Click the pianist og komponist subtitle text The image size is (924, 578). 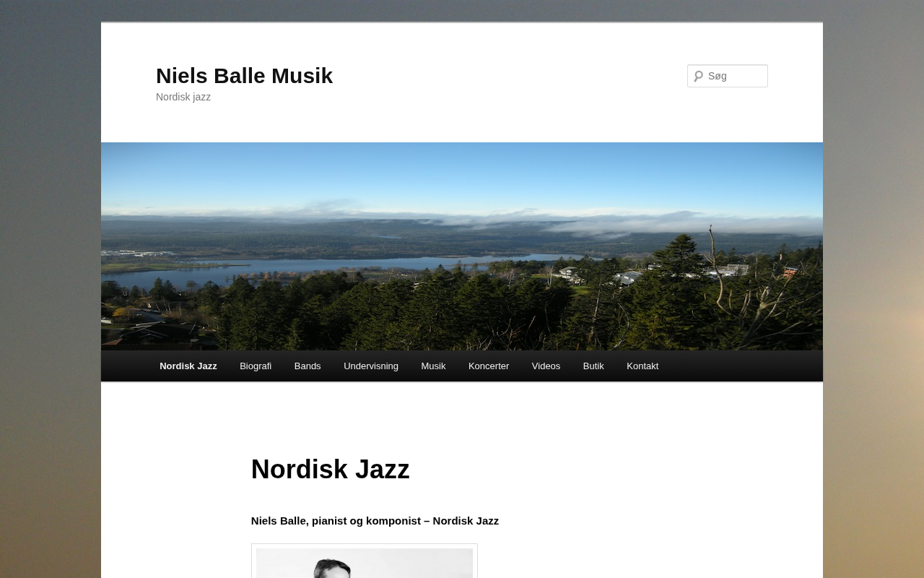tap(375, 521)
